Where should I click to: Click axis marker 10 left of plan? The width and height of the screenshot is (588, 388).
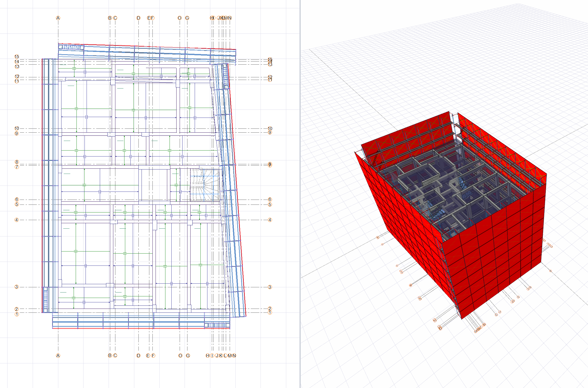tap(17, 128)
